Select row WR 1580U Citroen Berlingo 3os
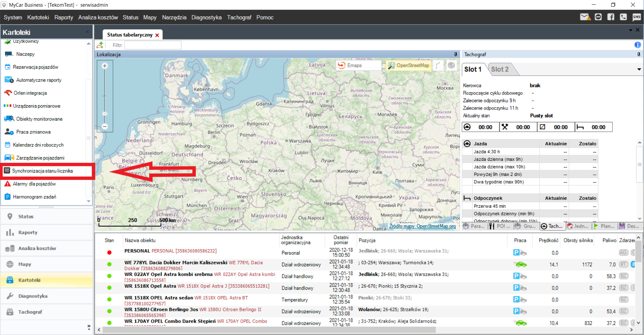 (x=365, y=312)
